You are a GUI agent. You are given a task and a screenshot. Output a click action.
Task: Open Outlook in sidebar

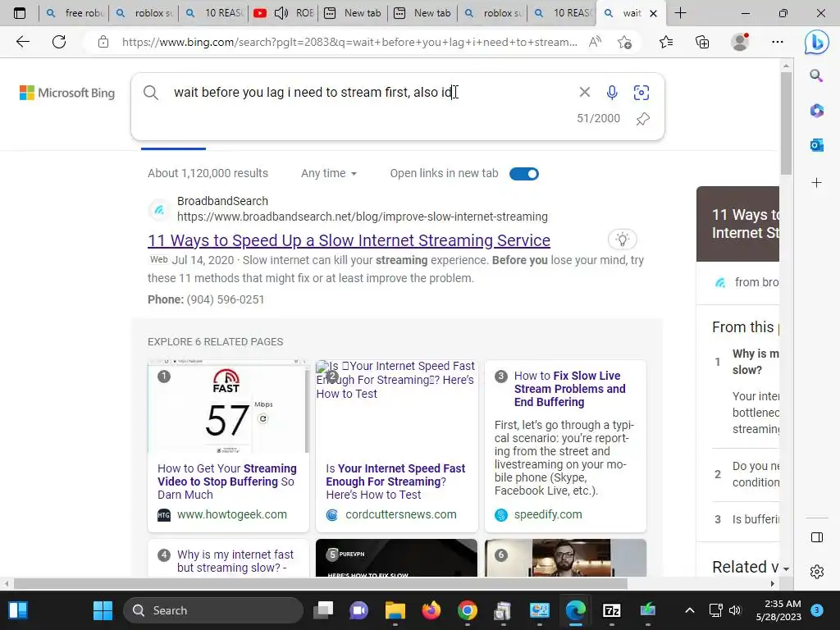(816, 145)
